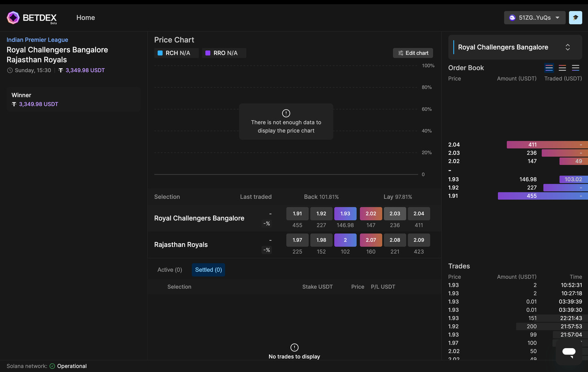Click the wallet avatar icon
The image size is (588, 372).
(x=512, y=18)
